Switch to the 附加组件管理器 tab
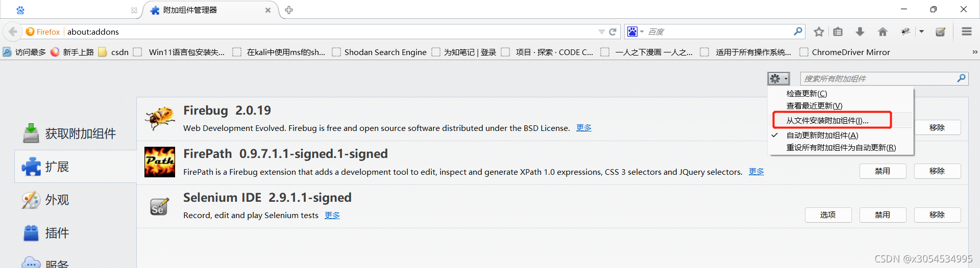 tap(209, 10)
